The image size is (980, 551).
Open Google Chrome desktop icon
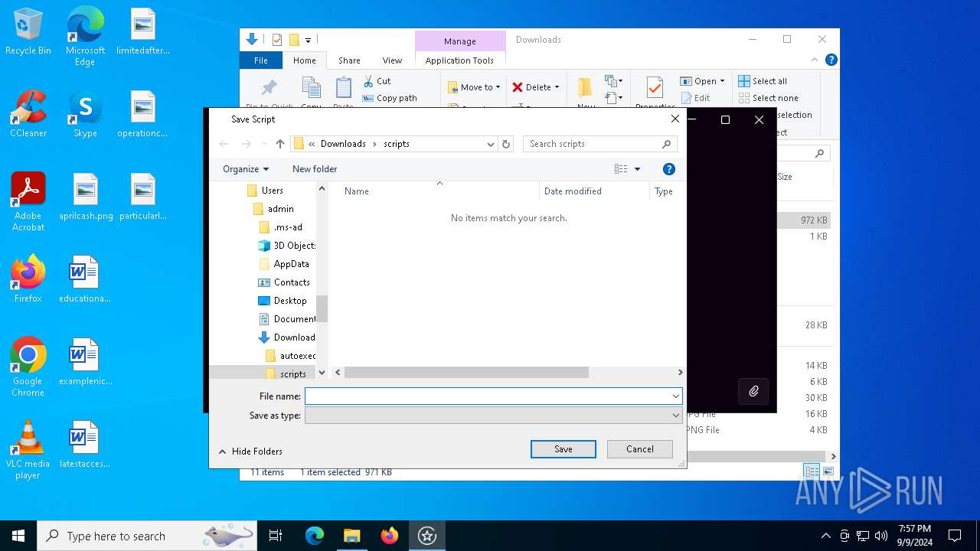28,367
